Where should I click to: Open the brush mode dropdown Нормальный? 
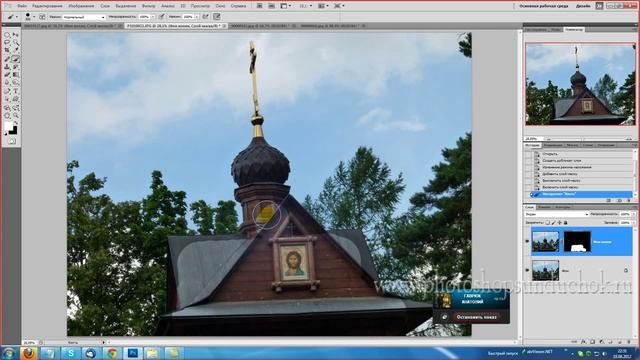(x=84, y=17)
